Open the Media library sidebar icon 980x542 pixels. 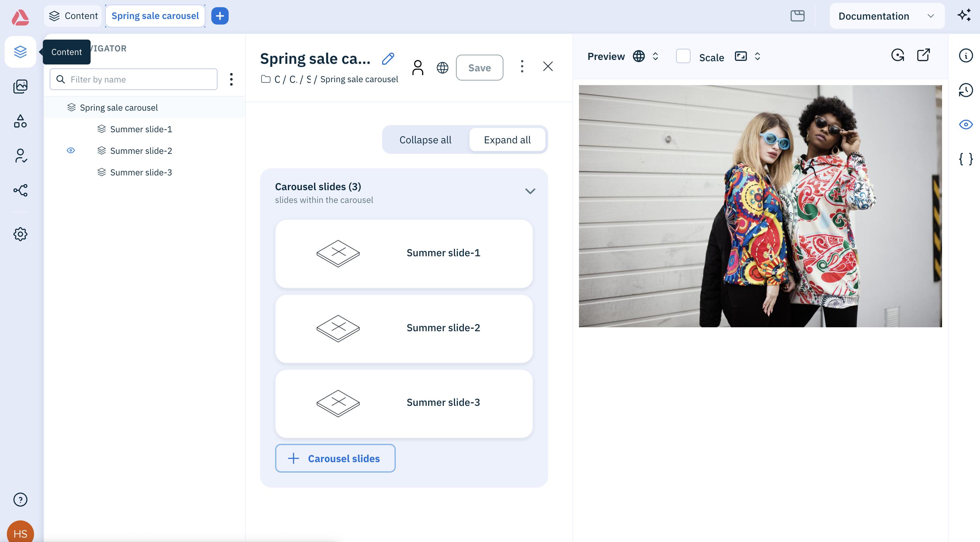(x=20, y=86)
